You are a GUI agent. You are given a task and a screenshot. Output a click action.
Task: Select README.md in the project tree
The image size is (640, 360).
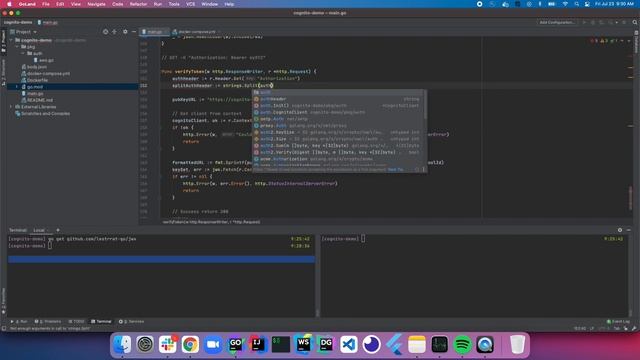[x=37, y=100]
